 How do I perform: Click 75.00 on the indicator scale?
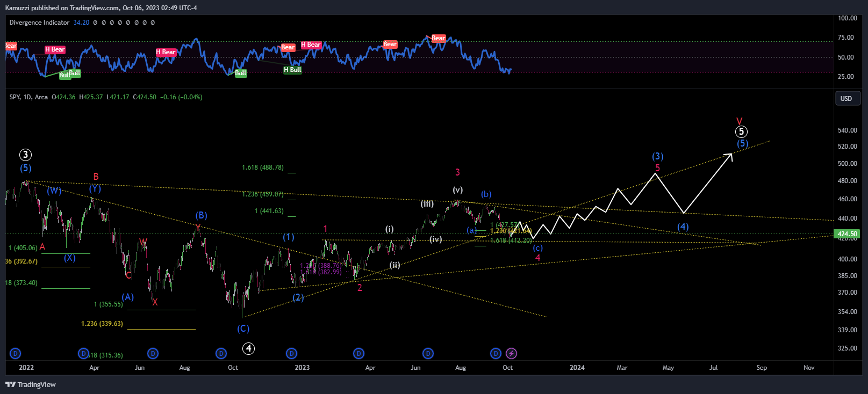click(x=846, y=38)
